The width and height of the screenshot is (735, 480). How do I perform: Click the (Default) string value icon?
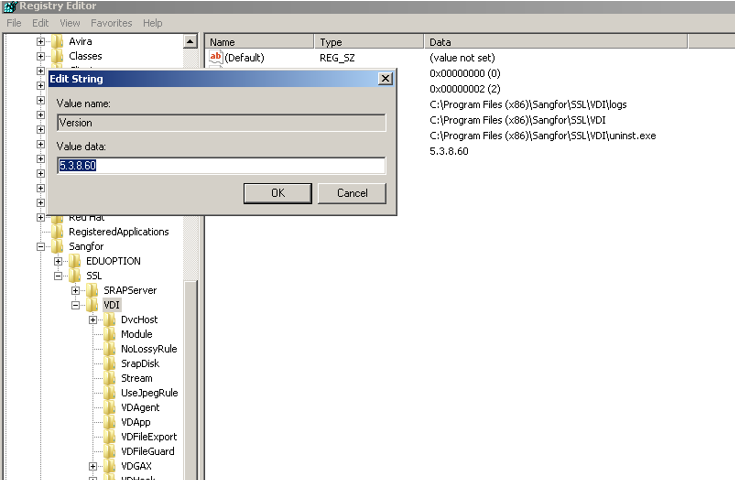(215, 57)
